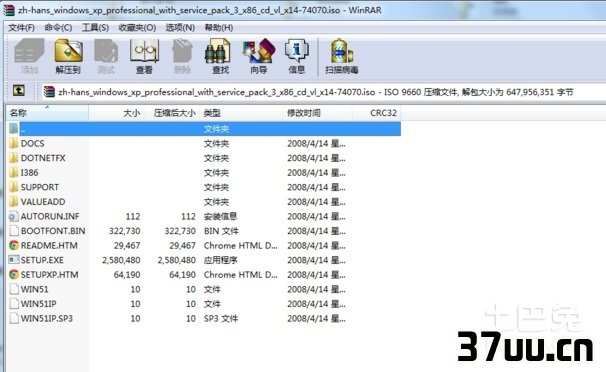
Task: Select AUTORUN.INF file name
Action: 50,216
